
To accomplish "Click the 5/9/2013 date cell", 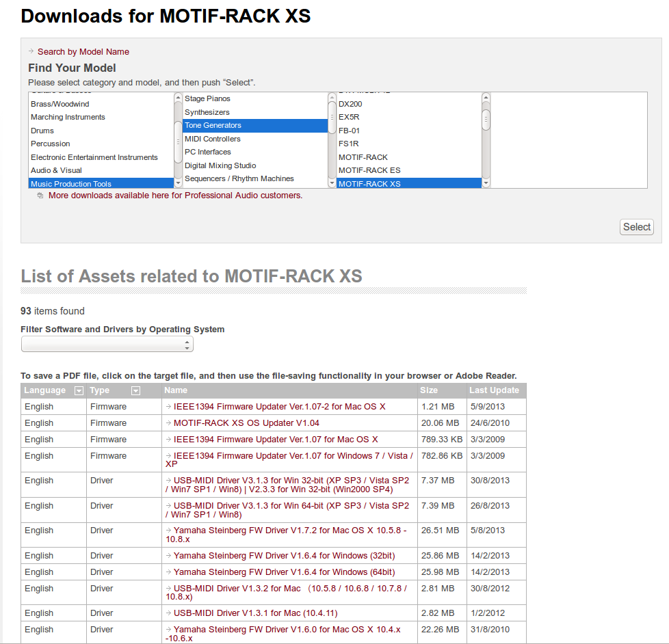I will coord(497,407).
